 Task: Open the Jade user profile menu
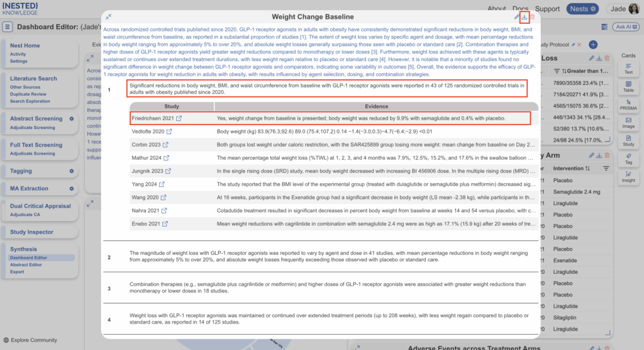click(623, 9)
